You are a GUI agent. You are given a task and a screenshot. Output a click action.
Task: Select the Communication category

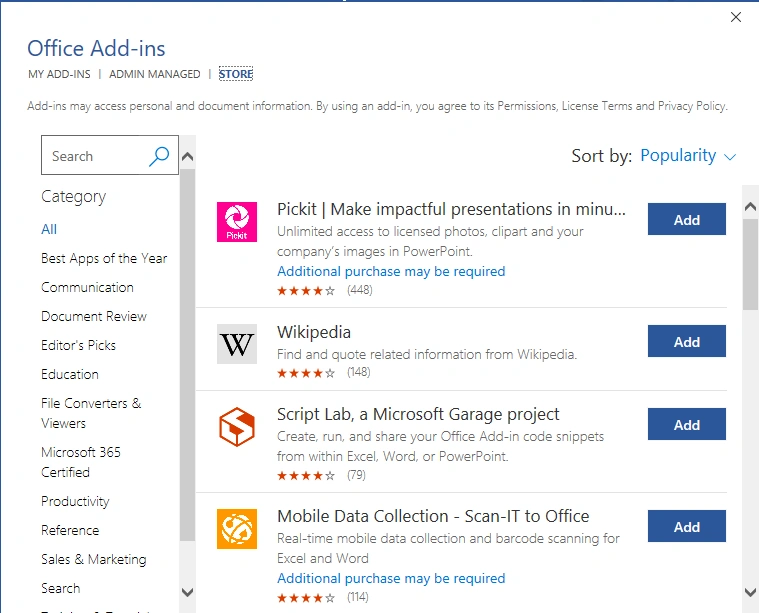(x=87, y=287)
